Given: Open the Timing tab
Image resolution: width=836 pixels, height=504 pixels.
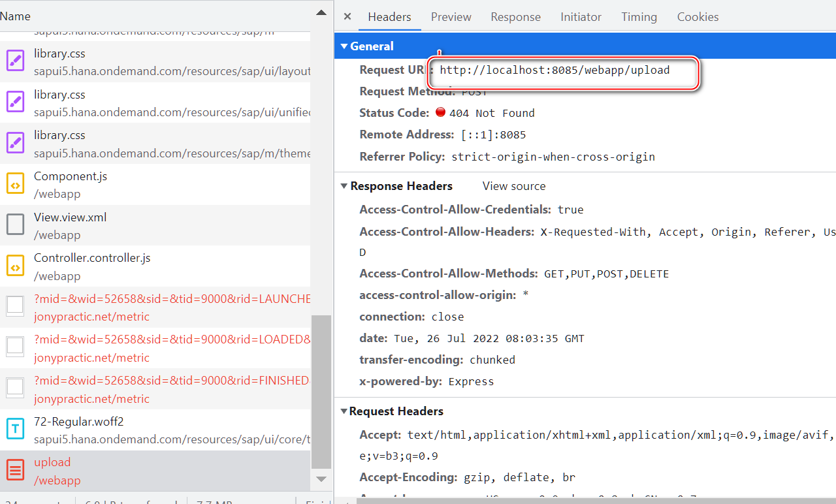Looking at the screenshot, I should tap(639, 17).
